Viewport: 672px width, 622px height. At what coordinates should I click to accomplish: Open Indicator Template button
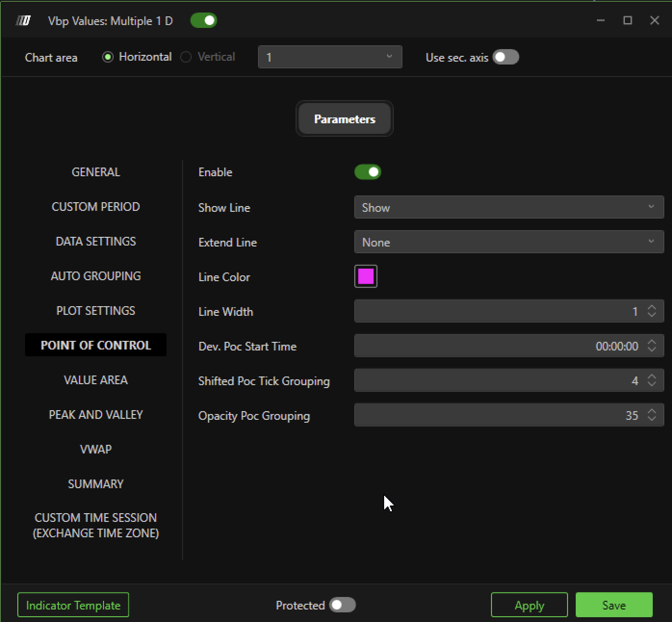pos(73,605)
